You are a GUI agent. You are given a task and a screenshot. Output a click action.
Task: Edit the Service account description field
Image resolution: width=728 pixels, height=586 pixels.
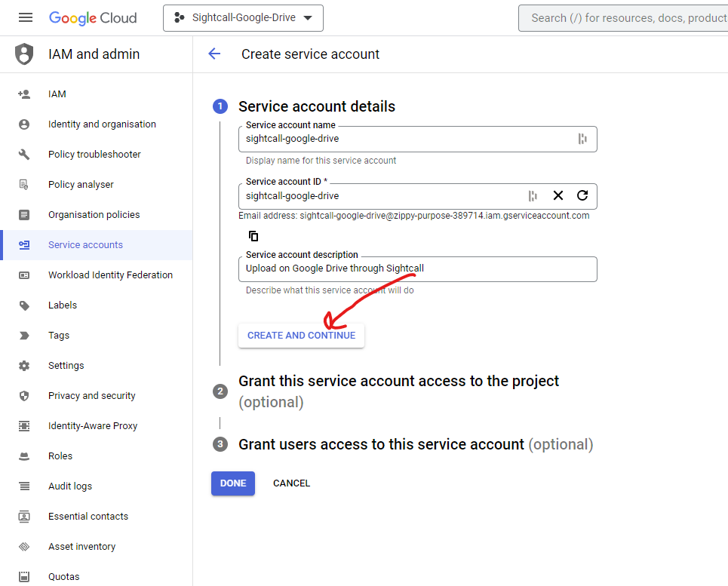pyautogui.click(x=417, y=269)
